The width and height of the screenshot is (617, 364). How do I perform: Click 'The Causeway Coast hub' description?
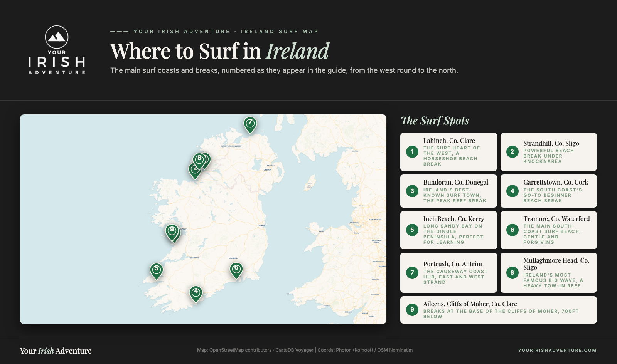point(455,277)
